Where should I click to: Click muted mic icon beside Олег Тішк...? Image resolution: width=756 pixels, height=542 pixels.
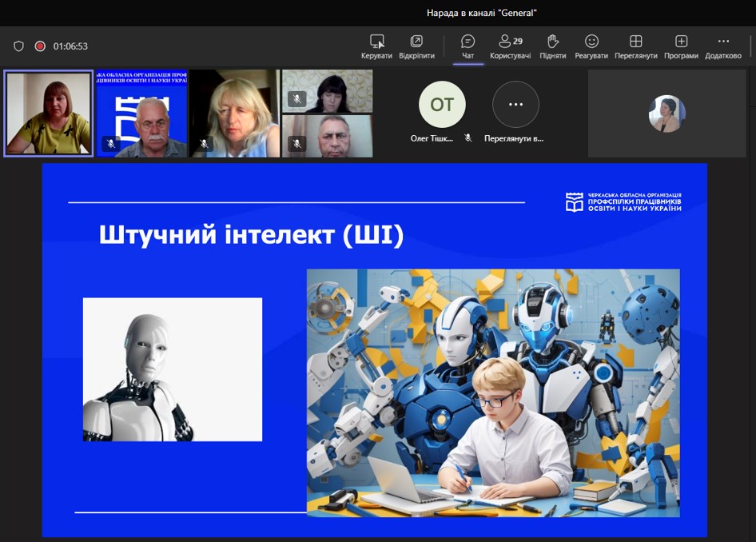click(x=468, y=138)
